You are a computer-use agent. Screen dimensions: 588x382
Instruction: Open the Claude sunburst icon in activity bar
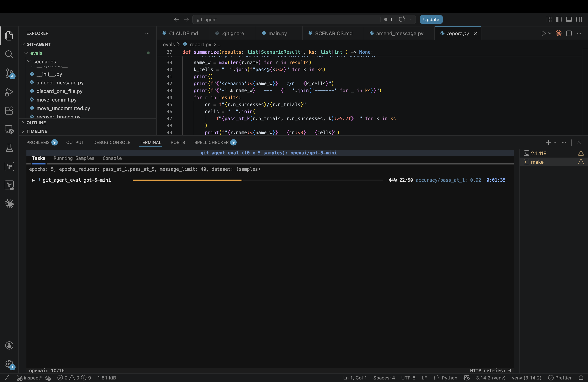tap(9, 204)
